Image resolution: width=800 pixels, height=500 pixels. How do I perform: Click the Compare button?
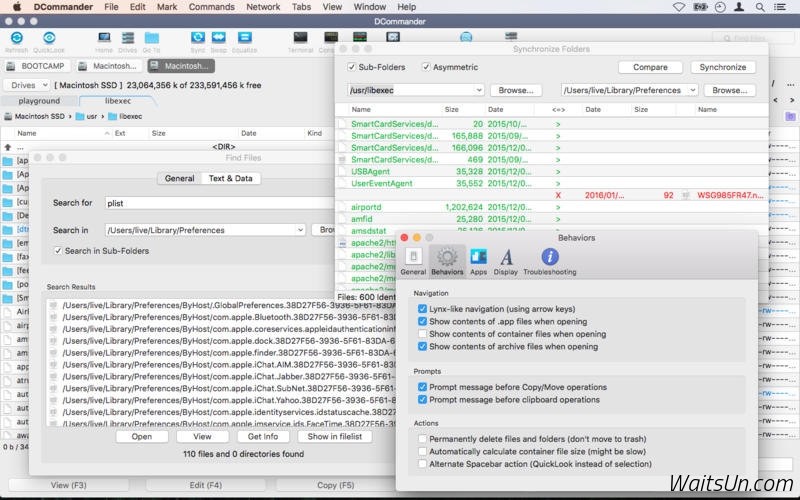tap(650, 67)
